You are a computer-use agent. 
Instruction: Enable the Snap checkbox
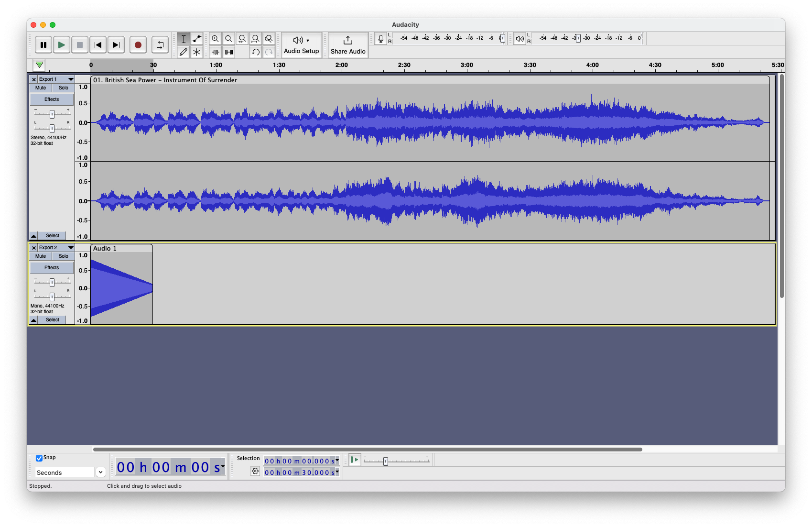39,458
